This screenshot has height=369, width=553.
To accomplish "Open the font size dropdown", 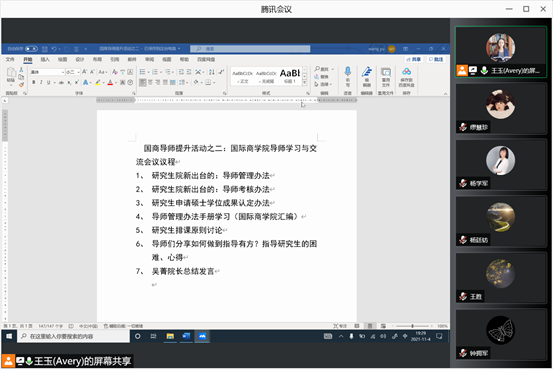I will coord(73,72).
